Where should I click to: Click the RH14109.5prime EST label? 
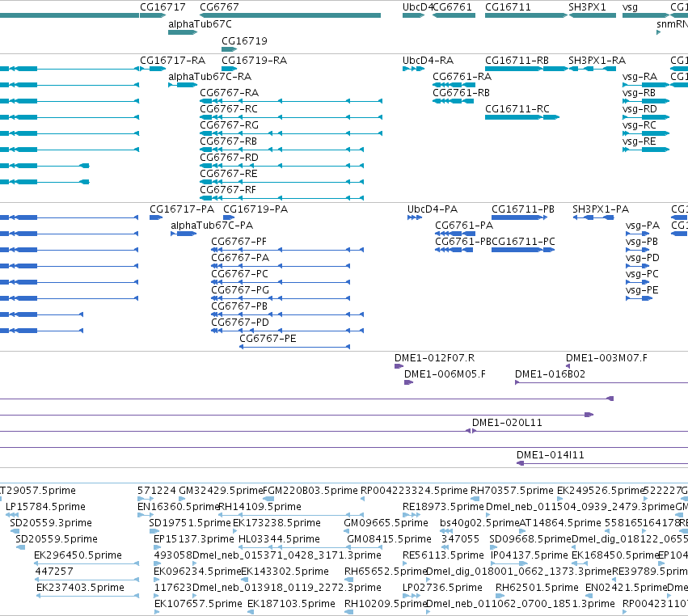pyautogui.click(x=260, y=507)
